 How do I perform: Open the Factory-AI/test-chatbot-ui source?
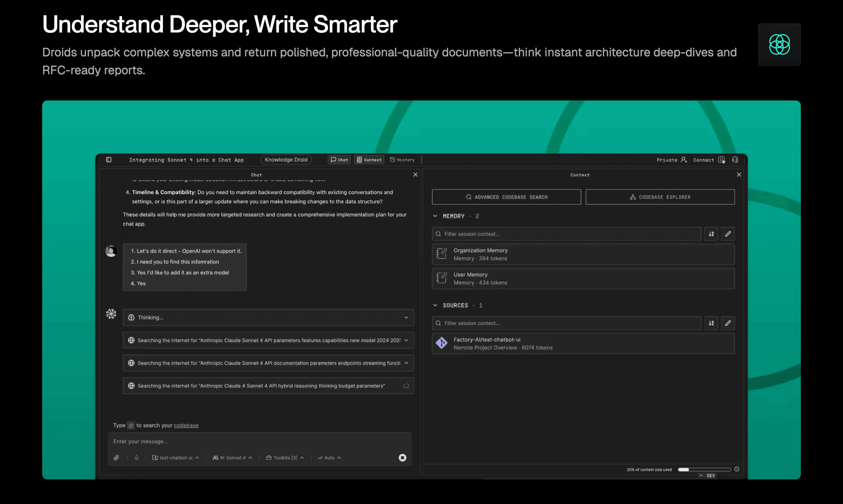click(x=584, y=343)
